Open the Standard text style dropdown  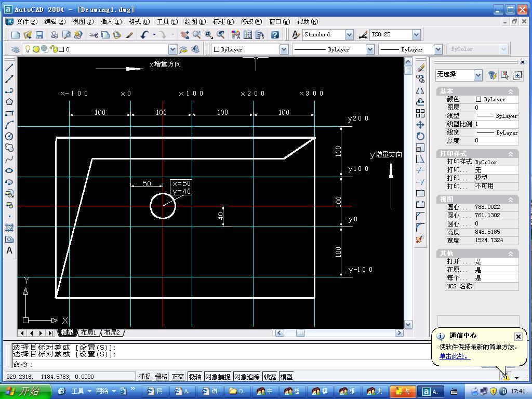[x=349, y=35]
